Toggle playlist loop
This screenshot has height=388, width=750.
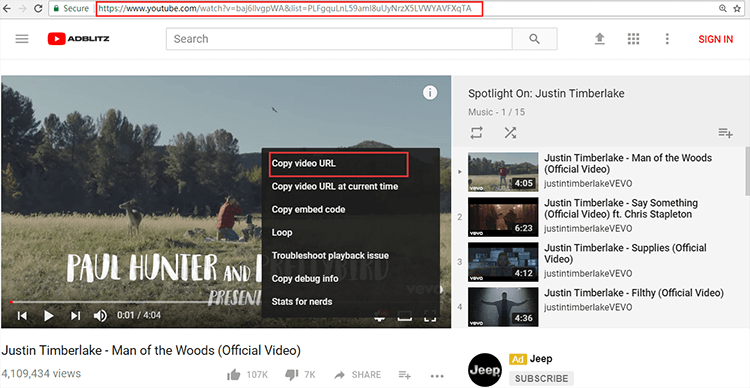pyautogui.click(x=476, y=133)
